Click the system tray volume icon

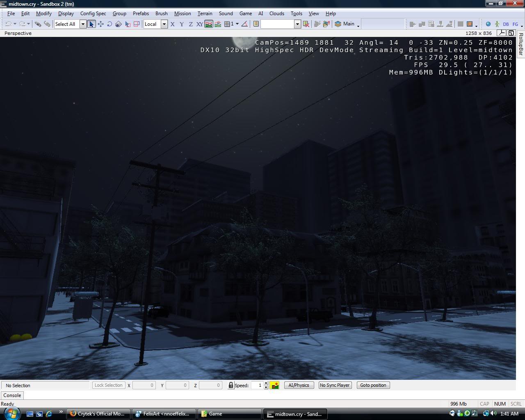(x=493, y=413)
